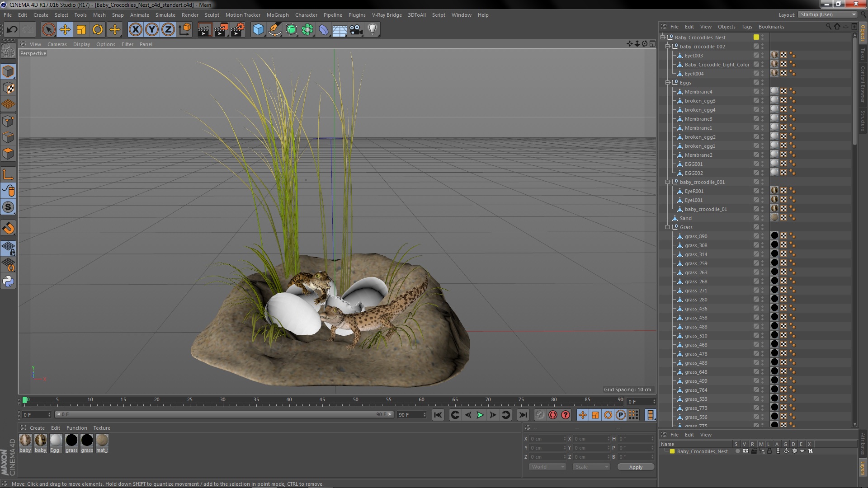Viewport: 868px width, 488px height.
Task: Collapse the Grass group
Action: click(x=667, y=227)
